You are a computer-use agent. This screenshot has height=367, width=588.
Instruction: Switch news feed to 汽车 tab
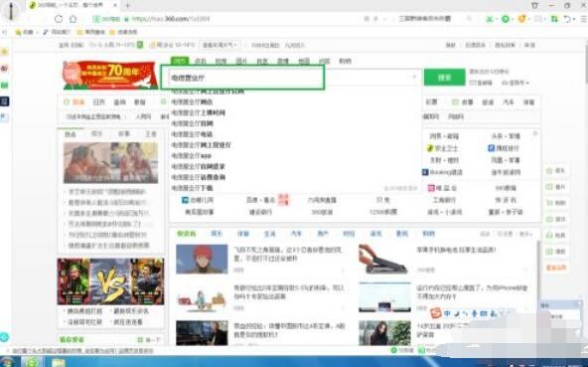[x=296, y=234]
